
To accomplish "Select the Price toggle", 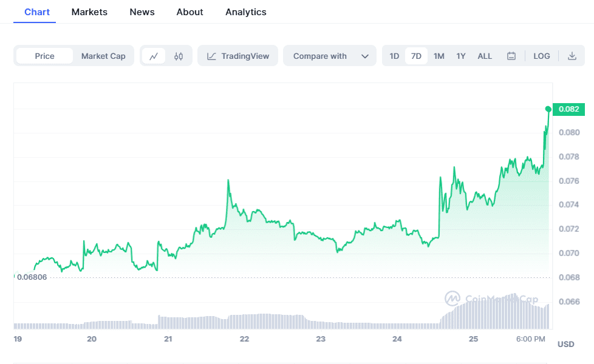I will coord(45,56).
